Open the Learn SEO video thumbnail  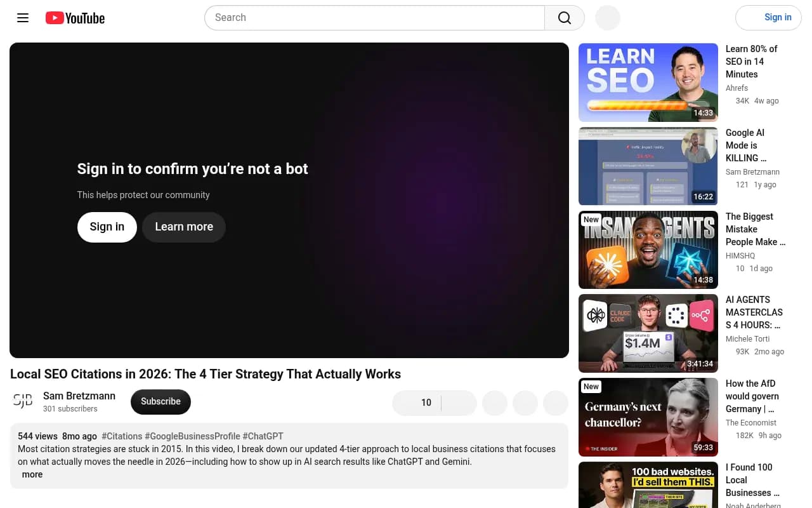(x=648, y=83)
